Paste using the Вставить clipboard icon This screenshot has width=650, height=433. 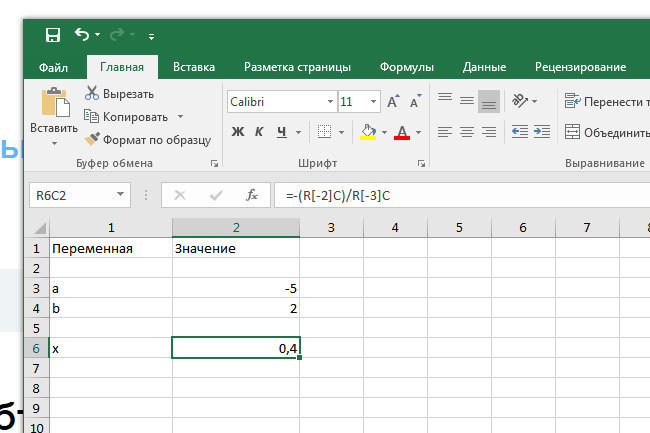55,102
